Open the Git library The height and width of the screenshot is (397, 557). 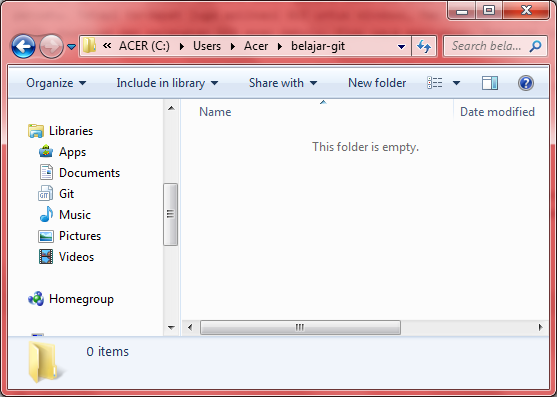66,194
